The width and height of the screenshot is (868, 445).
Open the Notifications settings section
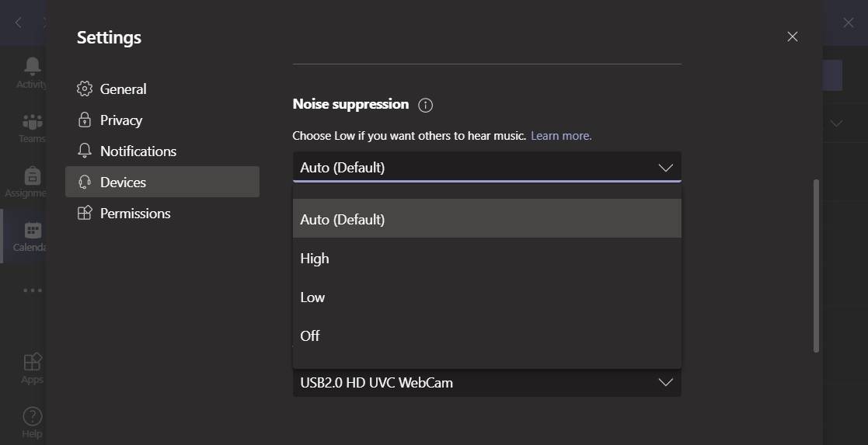pyautogui.click(x=162, y=151)
